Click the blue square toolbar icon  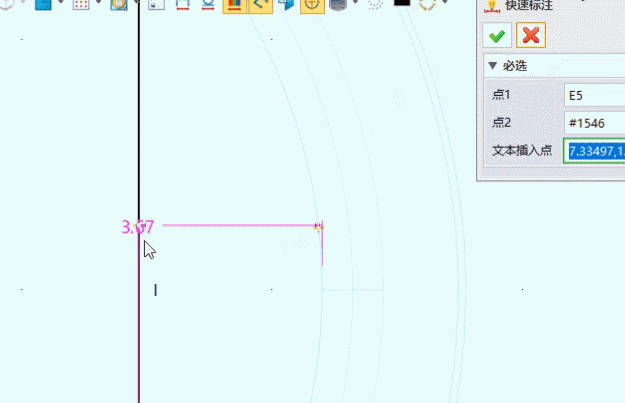pyautogui.click(x=43, y=4)
